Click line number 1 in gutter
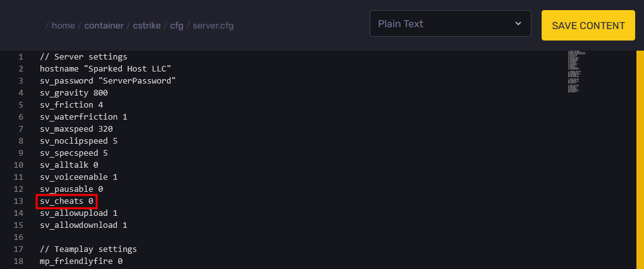This screenshot has height=269, width=644. (21, 57)
